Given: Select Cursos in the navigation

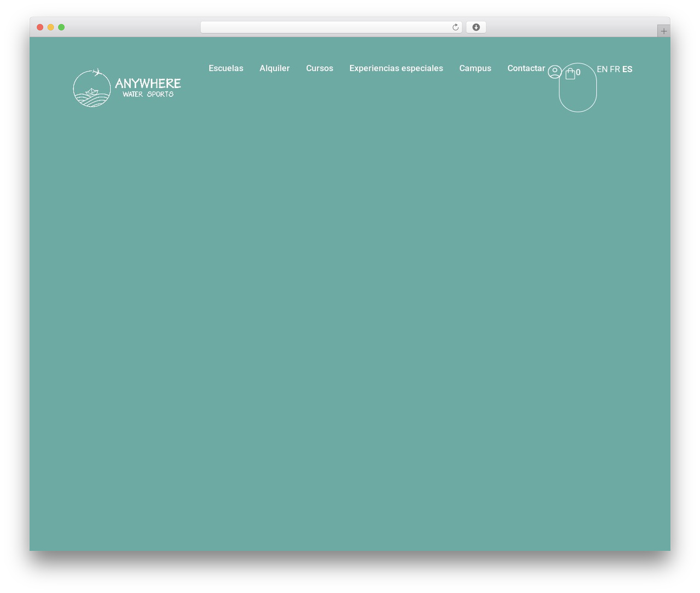Looking at the screenshot, I should click(319, 68).
